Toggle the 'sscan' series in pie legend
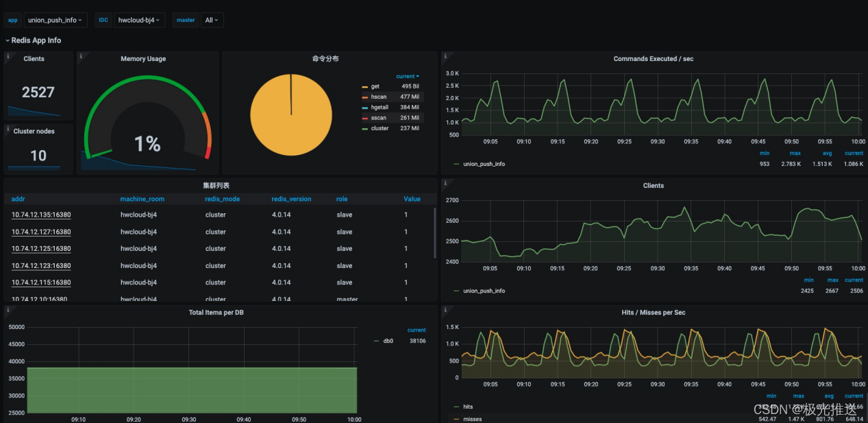 pyautogui.click(x=378, y=118)
